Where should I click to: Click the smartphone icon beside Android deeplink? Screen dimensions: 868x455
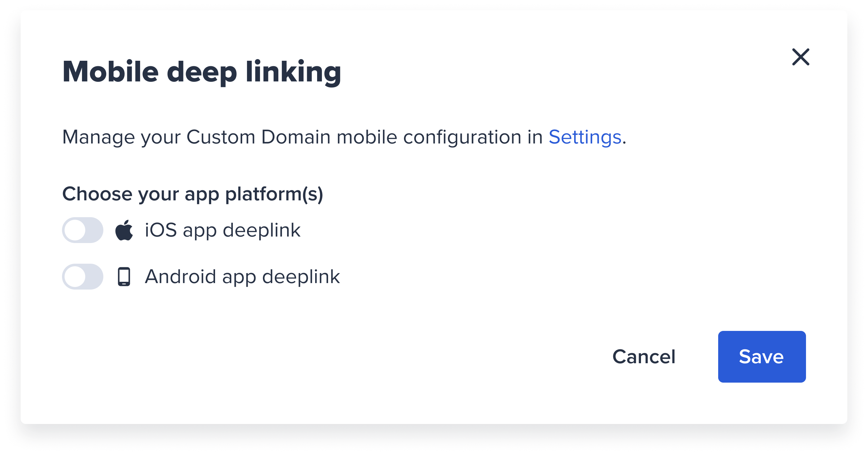point(124,277)
